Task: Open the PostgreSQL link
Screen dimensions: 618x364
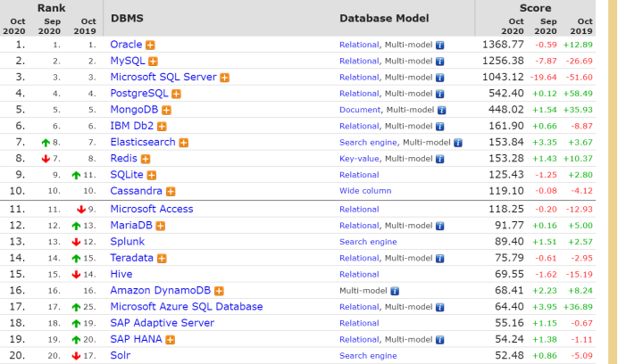Action: 139,94
